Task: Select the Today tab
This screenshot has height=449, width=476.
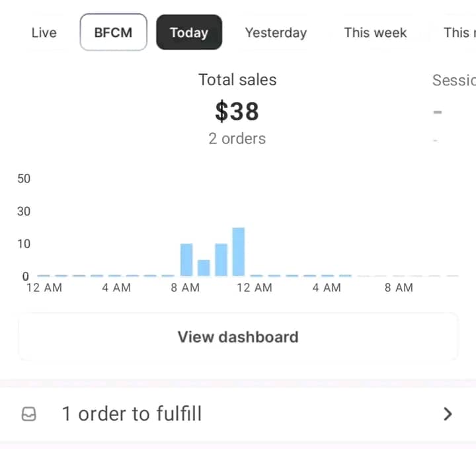Action: point(188,32)
